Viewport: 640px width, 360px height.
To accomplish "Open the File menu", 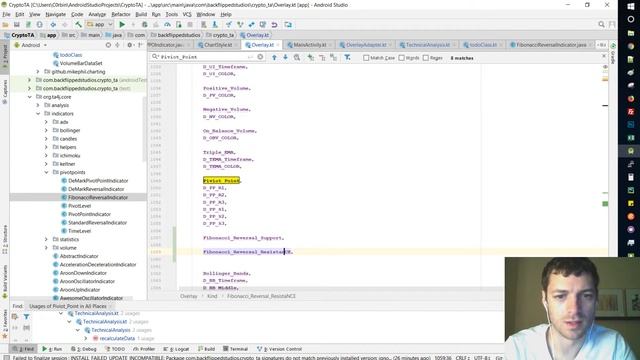I will [6, 14].
